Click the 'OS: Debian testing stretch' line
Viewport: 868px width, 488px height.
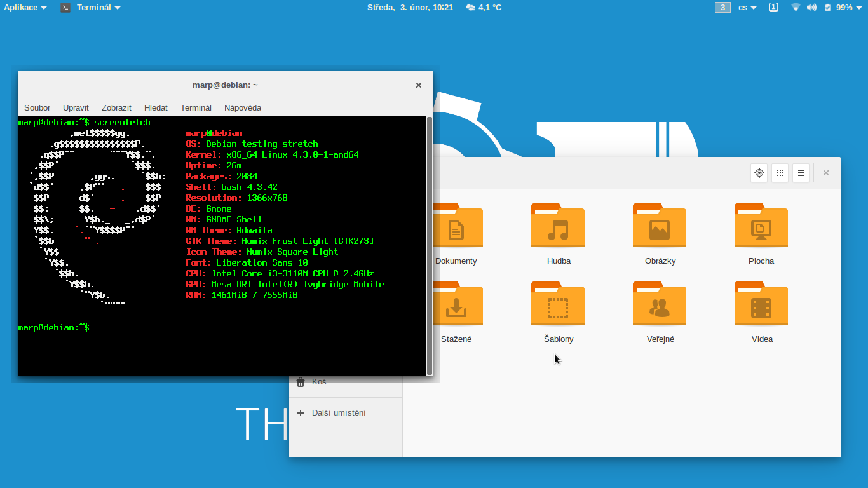(x=252, y=144)
